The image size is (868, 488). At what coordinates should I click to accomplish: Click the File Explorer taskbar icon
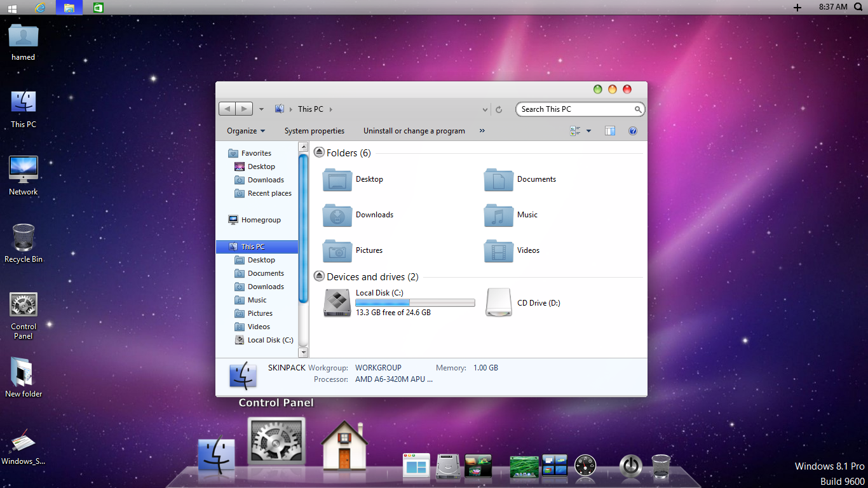point(69,8)
